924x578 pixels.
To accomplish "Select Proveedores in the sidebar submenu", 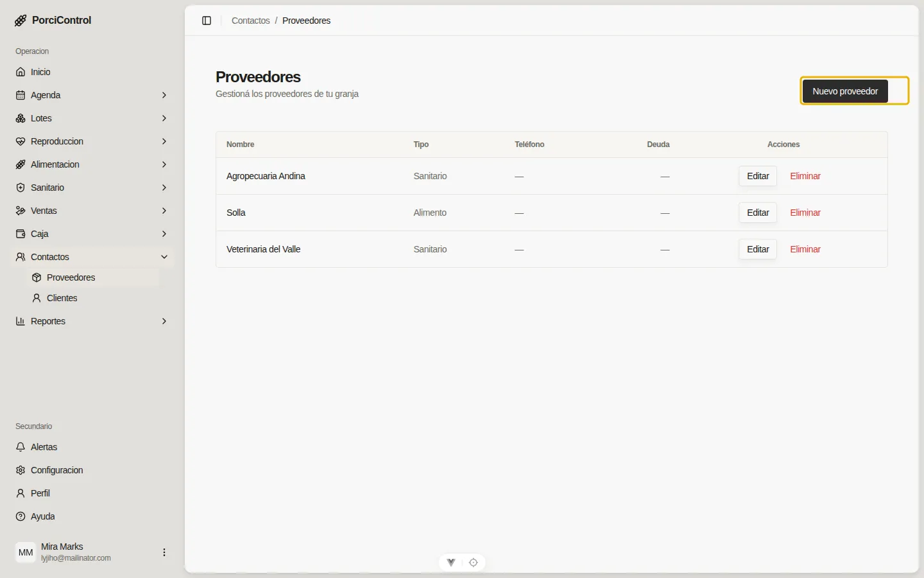I will click(x=92, y=277).
